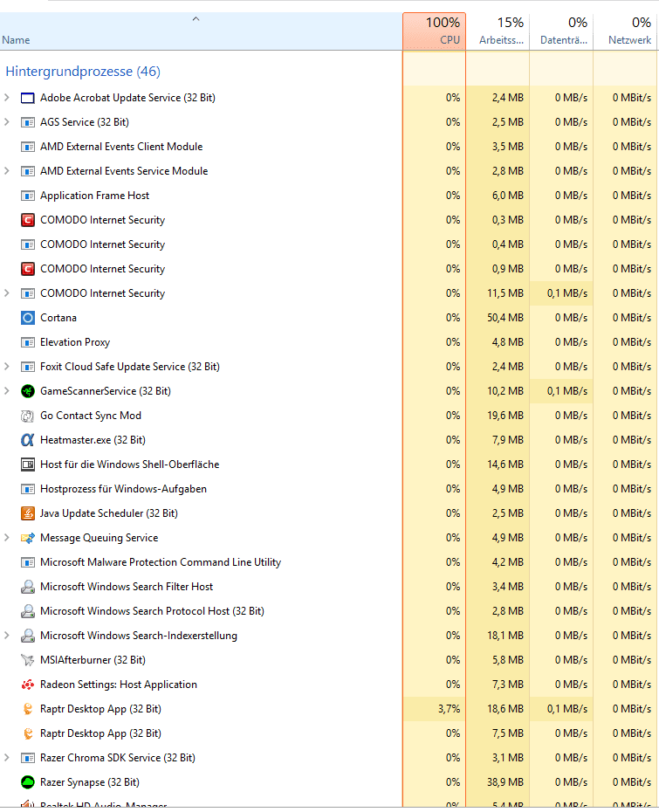
Task: Expand COMODO Internet Security with 11,5 MB
Action: coord(7,293)
